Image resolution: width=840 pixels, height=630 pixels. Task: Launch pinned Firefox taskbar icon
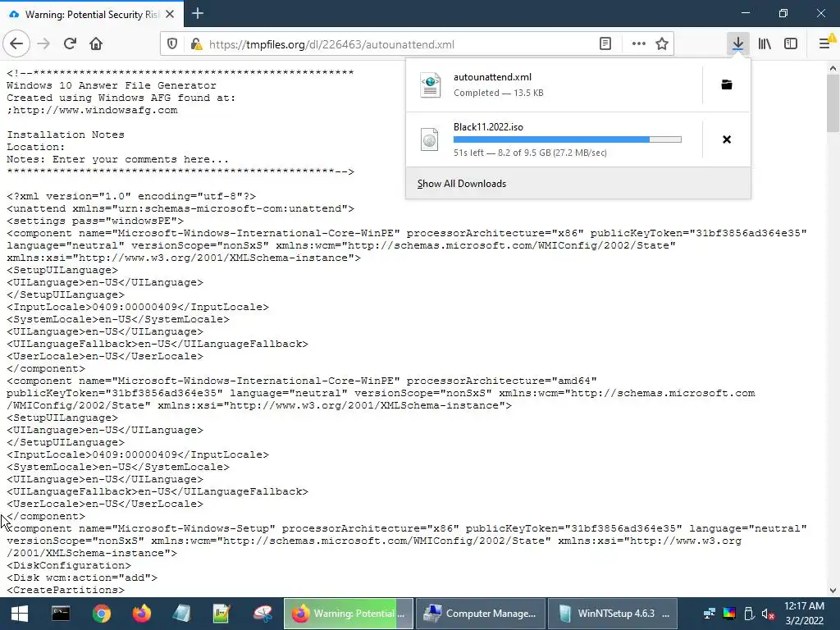(142, 614)
